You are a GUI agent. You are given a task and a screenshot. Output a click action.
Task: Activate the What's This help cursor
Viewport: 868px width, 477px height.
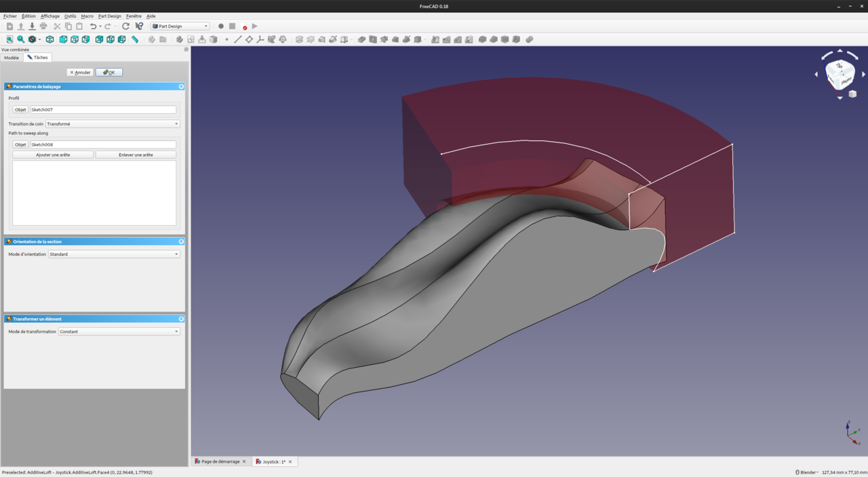pyautogui.click(x=139, y=26)
